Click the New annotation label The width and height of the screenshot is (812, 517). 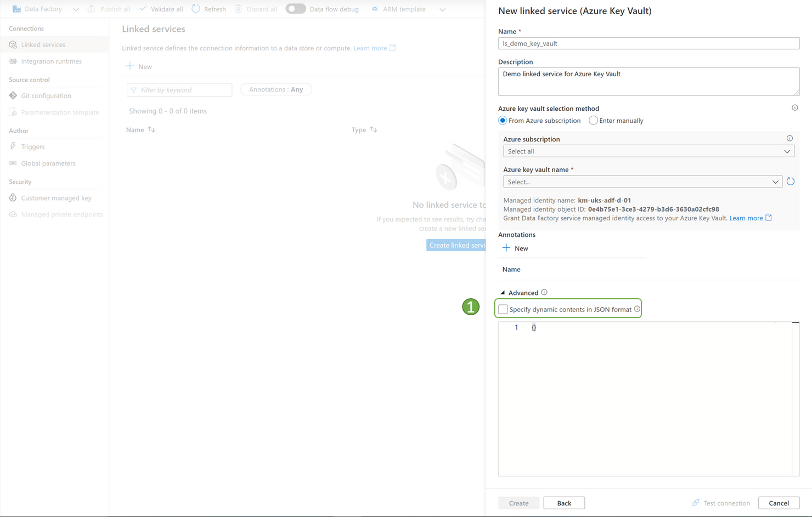(521, 248)
